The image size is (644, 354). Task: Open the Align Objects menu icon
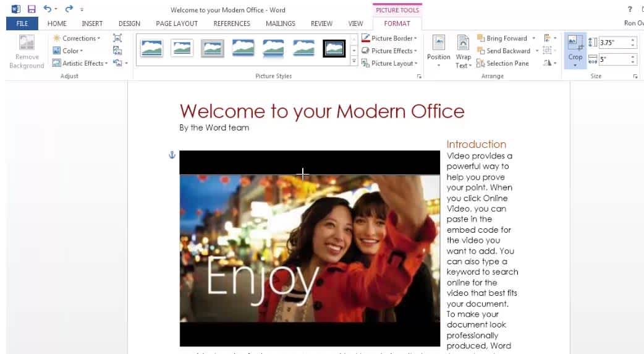pos(549,38)
